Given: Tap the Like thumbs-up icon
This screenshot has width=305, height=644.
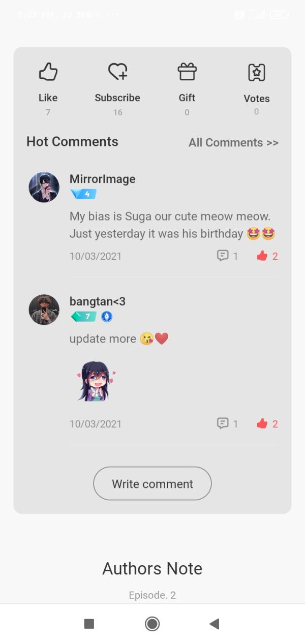Looking at the screenshot, I should [x=48, y=72].
